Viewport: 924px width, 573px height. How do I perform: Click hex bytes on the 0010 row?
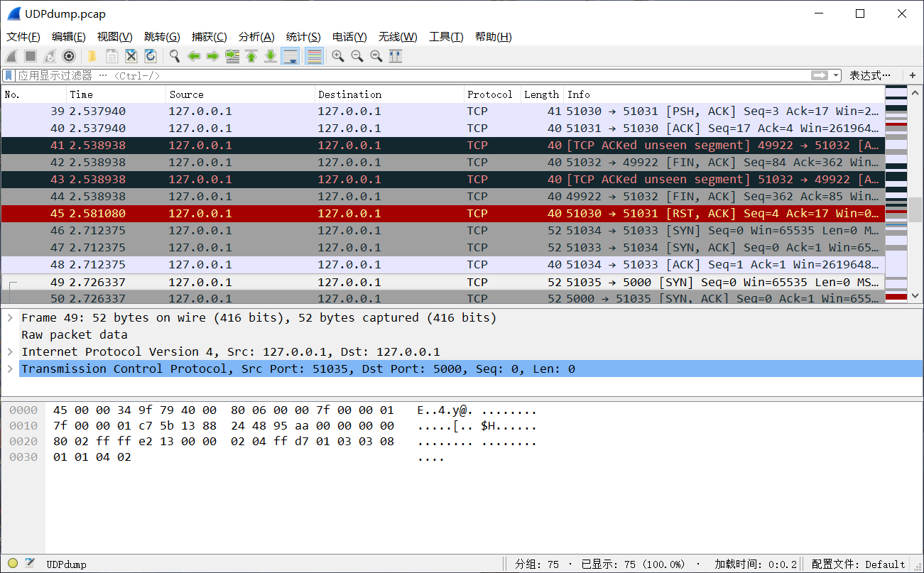pyautogui.click(x=224, y=426)
